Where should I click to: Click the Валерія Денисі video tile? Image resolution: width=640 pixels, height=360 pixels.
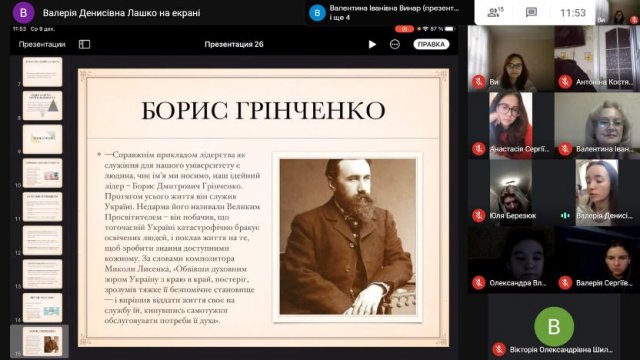point(597,192)
